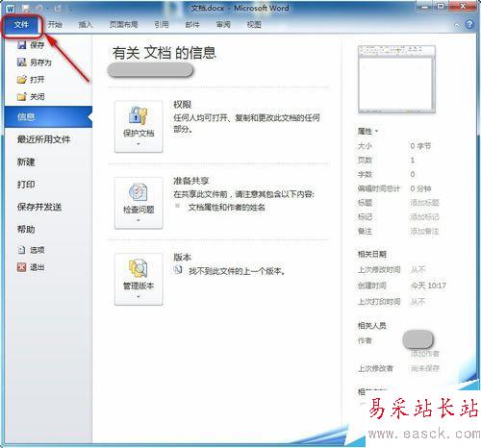481x448 pixels.
Task: Click the Open (打开) folder icon
Action: pos(21,79)
